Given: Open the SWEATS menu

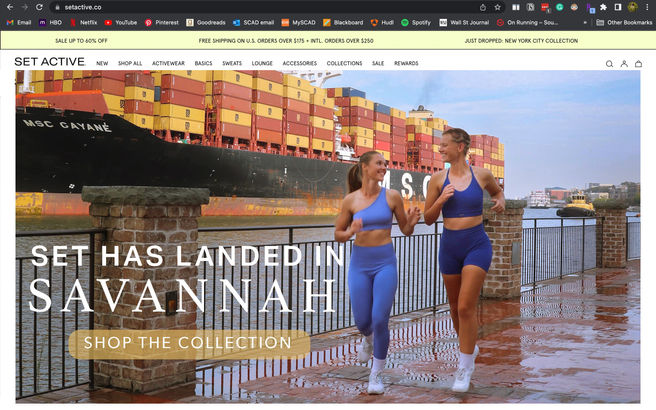Looking at the screenshot, I should pos(232,63).
